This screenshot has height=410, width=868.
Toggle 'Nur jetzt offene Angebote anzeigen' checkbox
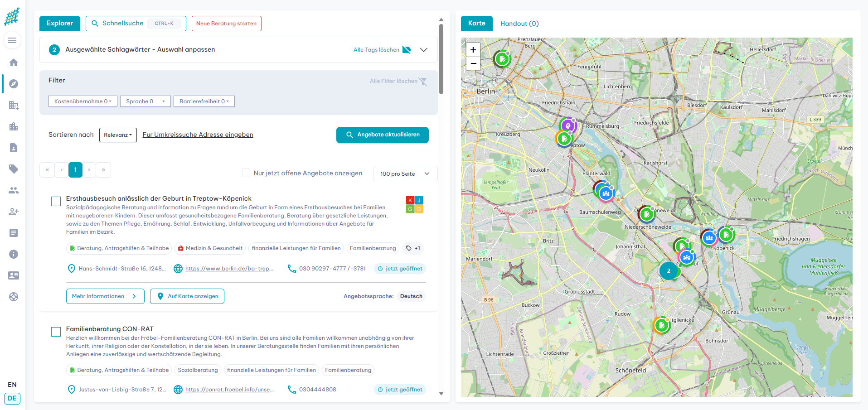(x=246, y=173)
